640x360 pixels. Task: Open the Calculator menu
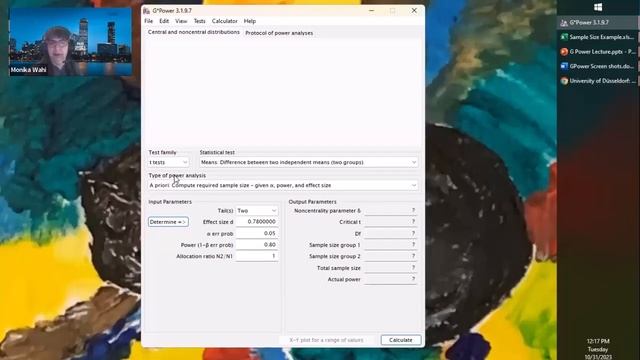[224, 21]
